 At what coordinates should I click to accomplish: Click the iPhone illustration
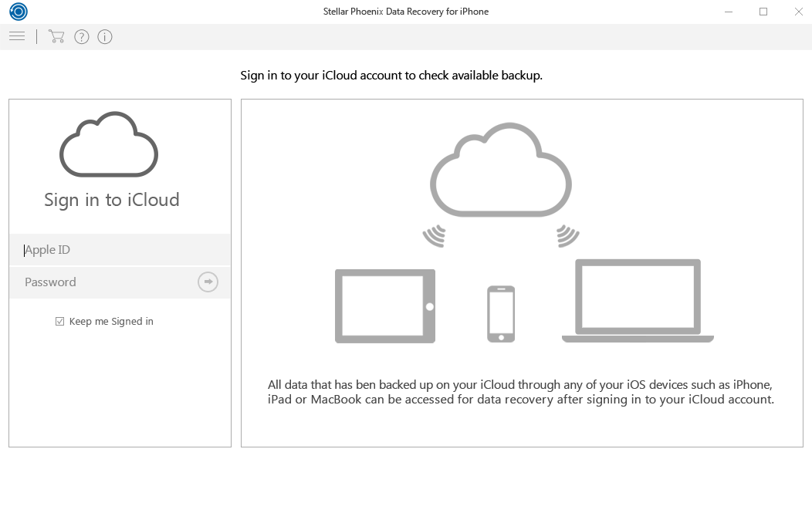click(501, 314)
